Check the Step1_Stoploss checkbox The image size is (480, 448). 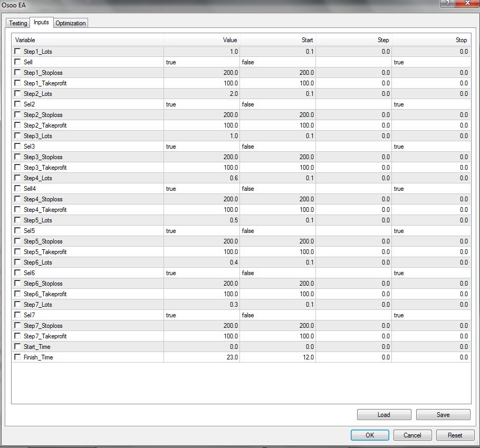click(18, 73)
